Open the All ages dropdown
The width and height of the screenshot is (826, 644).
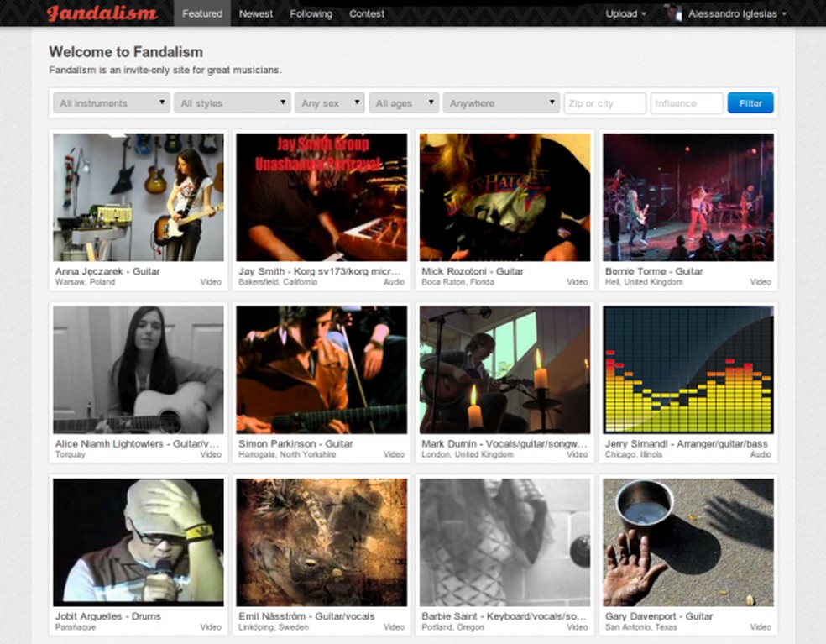[404, 102]
